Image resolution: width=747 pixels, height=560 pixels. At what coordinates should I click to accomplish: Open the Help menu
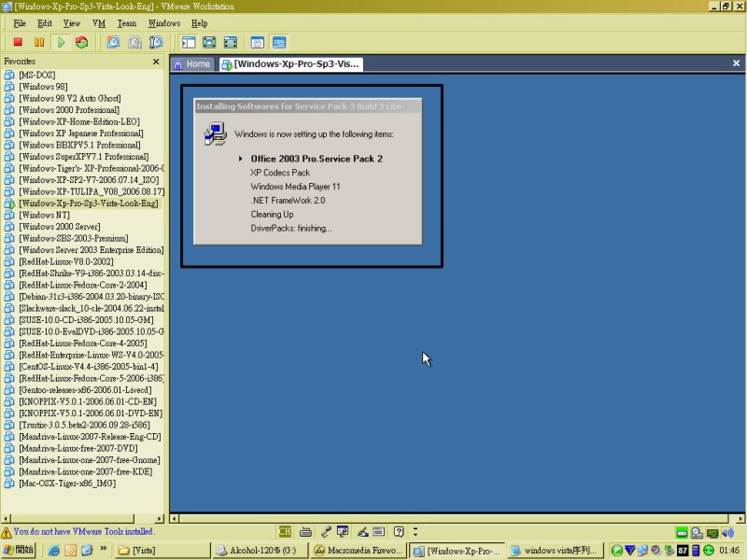pos(199,23)
